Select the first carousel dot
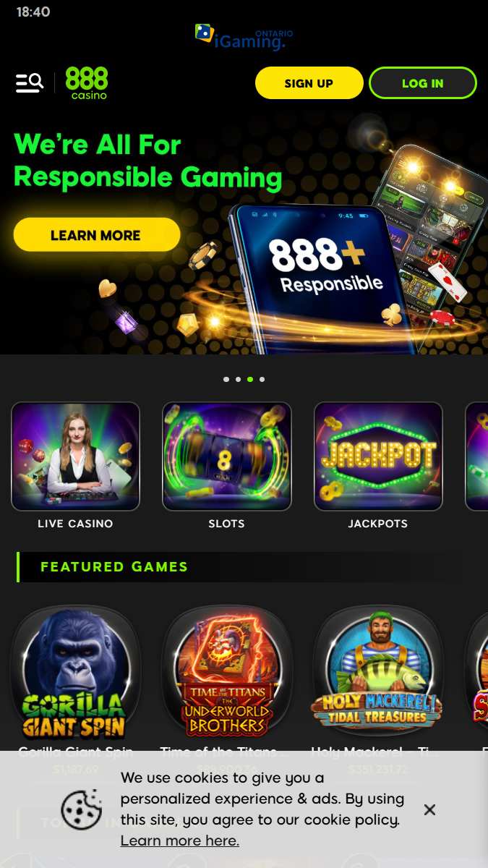Screen dimensions: 488x868 (x=226, y=379)
